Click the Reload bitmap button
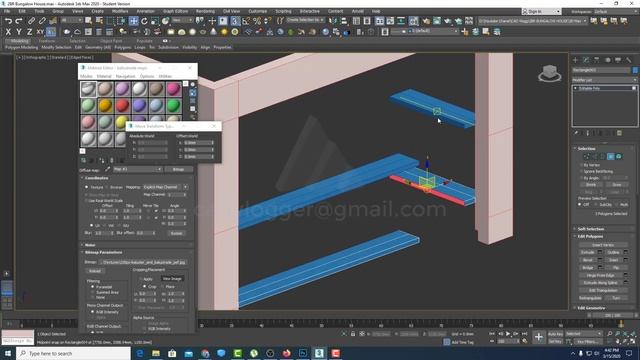 point(95,271)
